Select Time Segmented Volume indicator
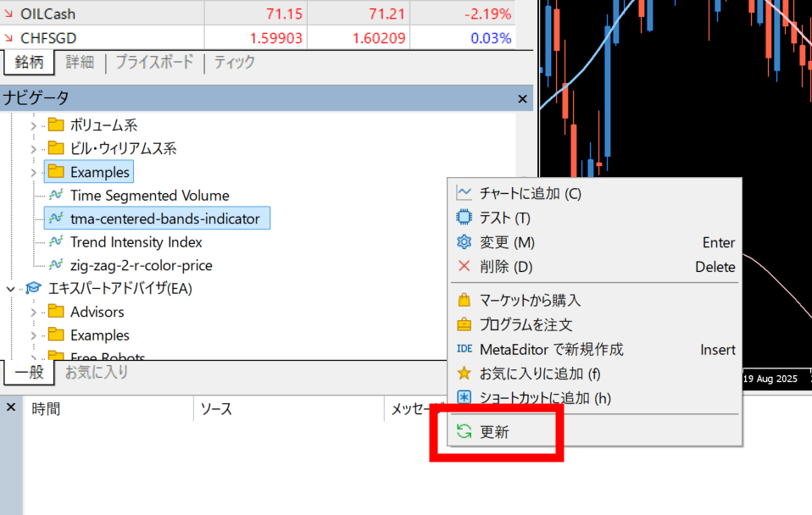This screenshot has width=812, height=515. 150,196
